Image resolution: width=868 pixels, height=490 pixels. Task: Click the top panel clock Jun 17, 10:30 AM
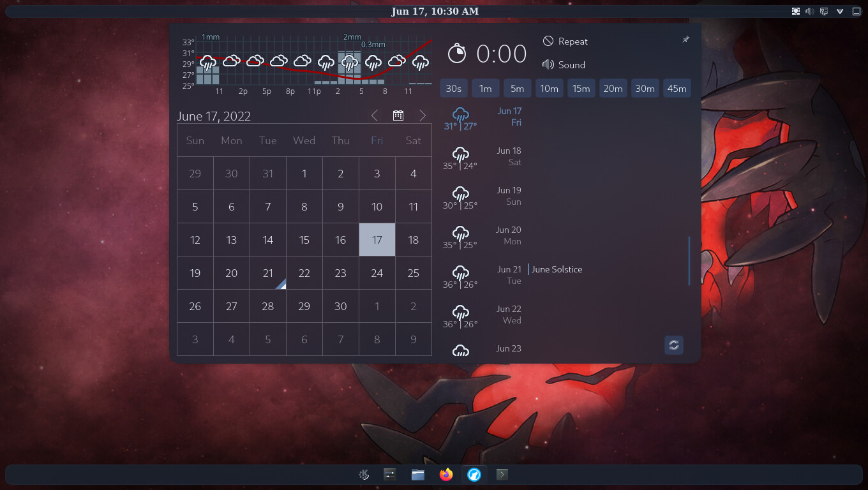pos(435,11)
